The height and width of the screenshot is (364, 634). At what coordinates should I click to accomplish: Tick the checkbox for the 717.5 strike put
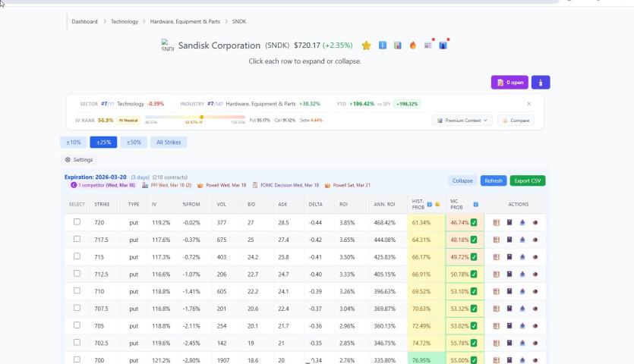77,239
